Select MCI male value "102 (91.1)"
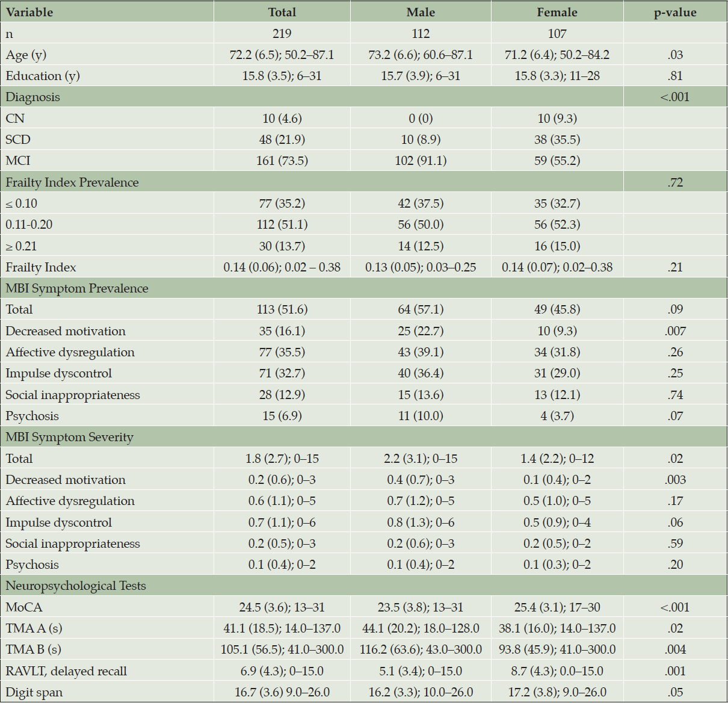Viewport: 728px width, 703px height. click(421, 161)
